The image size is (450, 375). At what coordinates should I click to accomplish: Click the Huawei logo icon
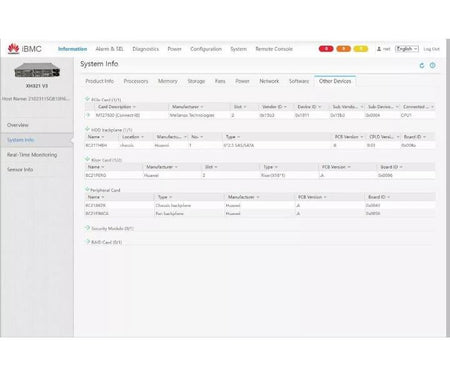[x=13, y=49]
